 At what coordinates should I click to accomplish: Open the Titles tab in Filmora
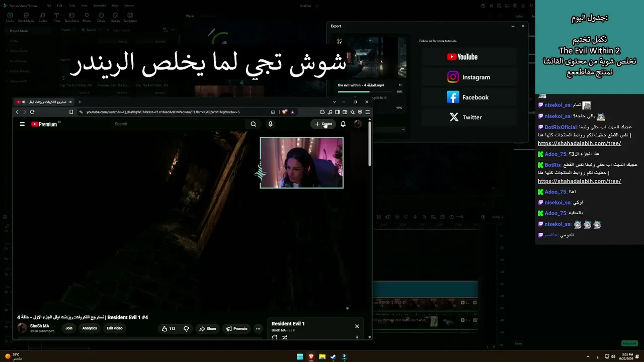pyautogui.click(x=56, y=18)
